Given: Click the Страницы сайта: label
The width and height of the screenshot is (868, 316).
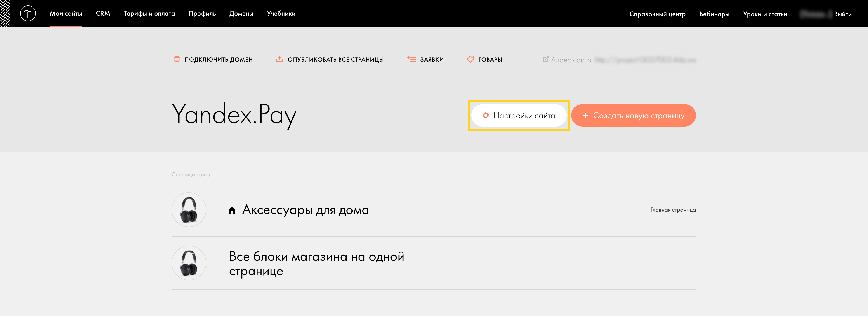Looking at the screenshot, I should pos(191,175).
